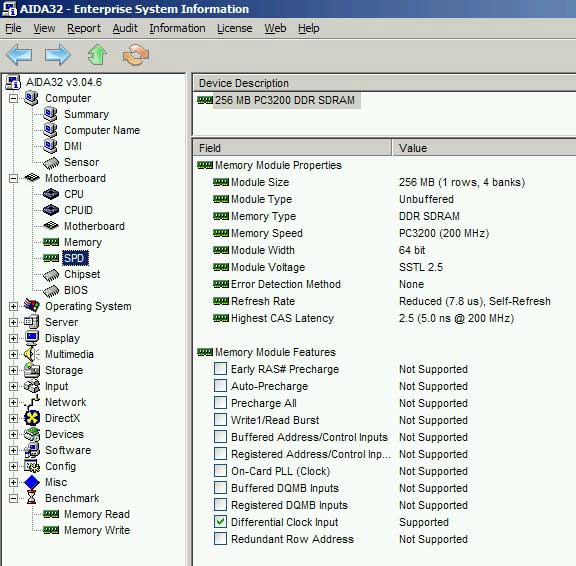Viewport: 576px width, 566px height.
Task: Expand the Storage tree node
Action: (x=13, y=370)
